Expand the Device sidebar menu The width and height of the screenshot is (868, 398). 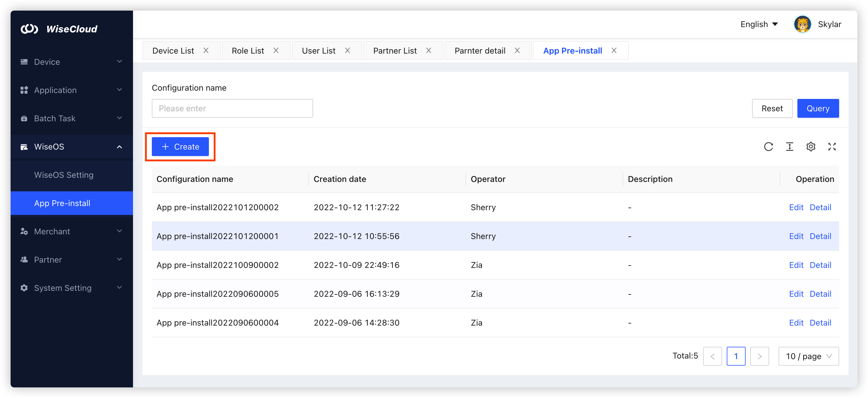pos(71,62)
